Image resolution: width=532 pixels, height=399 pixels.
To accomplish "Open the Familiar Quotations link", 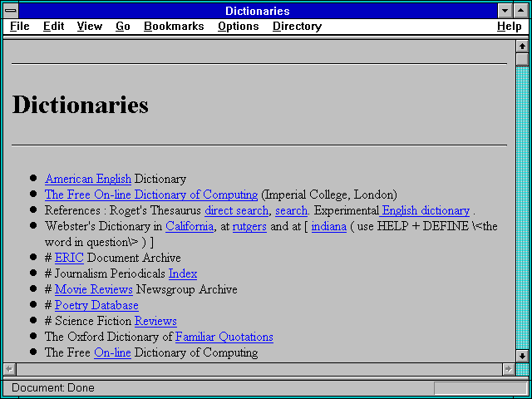I will (224, 337).
